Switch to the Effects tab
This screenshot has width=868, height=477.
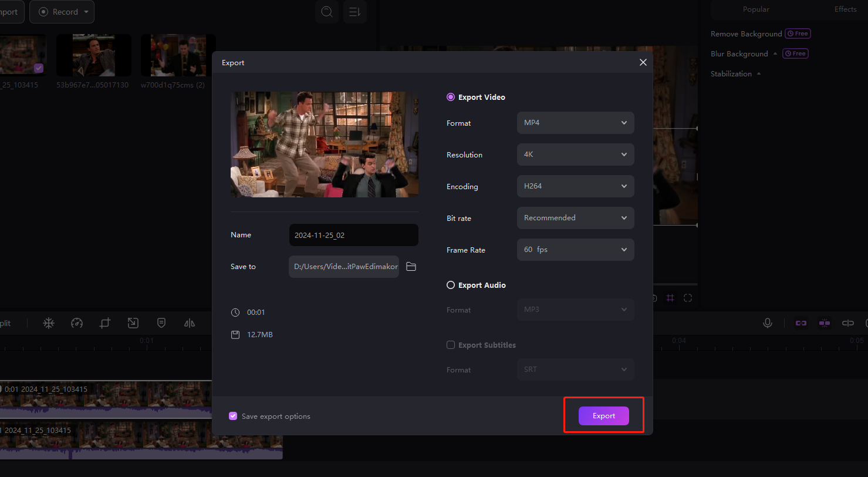tap(845, 9)
